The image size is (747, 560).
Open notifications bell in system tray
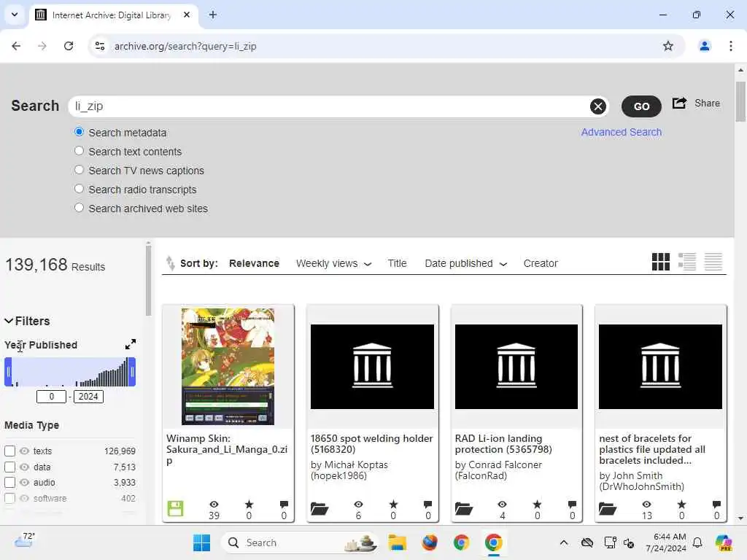click(x=697, y=542)
